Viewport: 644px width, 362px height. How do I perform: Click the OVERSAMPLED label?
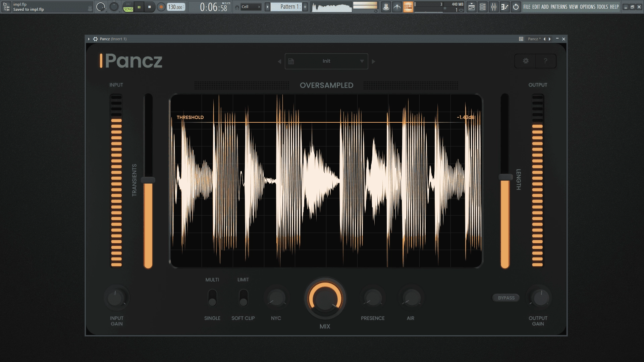tap(326, 85)
